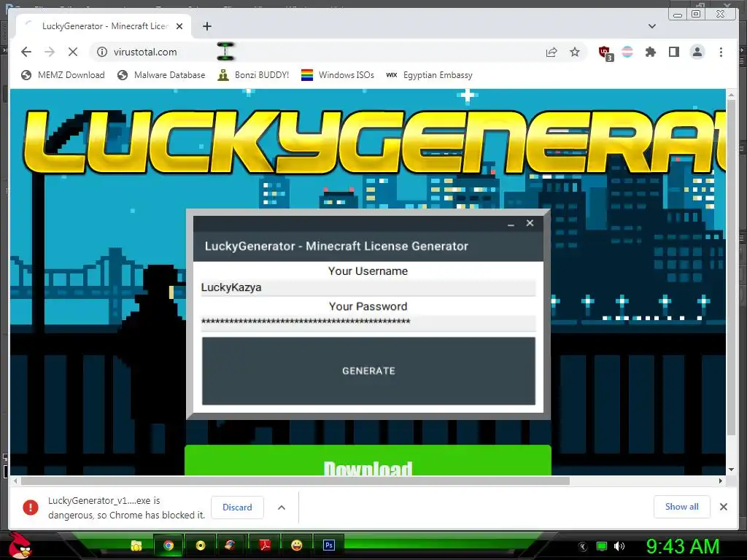
Task: Open the yellow disc taskbar app
Action: (x=201, y=545)
